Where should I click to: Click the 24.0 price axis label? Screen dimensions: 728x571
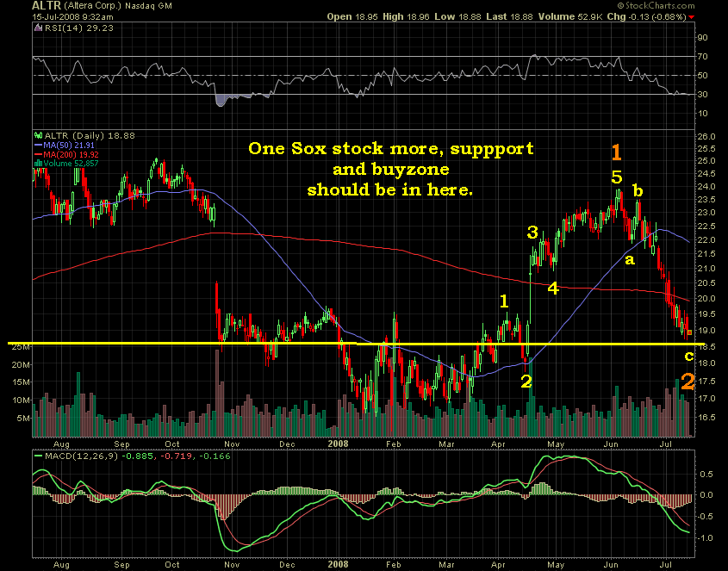point(706,187)
